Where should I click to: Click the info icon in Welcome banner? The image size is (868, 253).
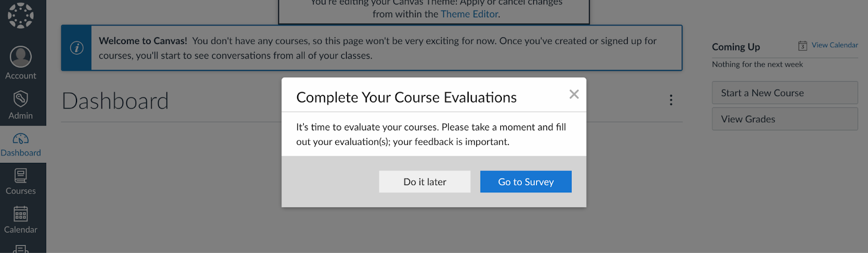click(x=76, y=48)
